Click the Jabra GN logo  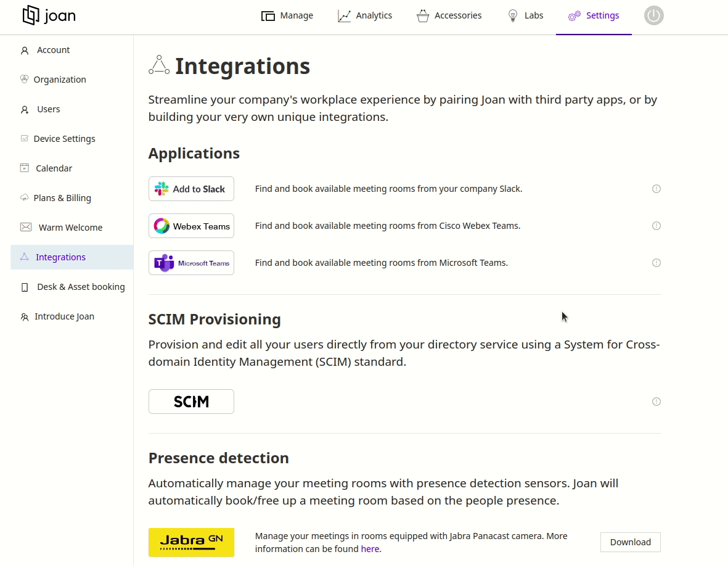click(x=191, y=542)
